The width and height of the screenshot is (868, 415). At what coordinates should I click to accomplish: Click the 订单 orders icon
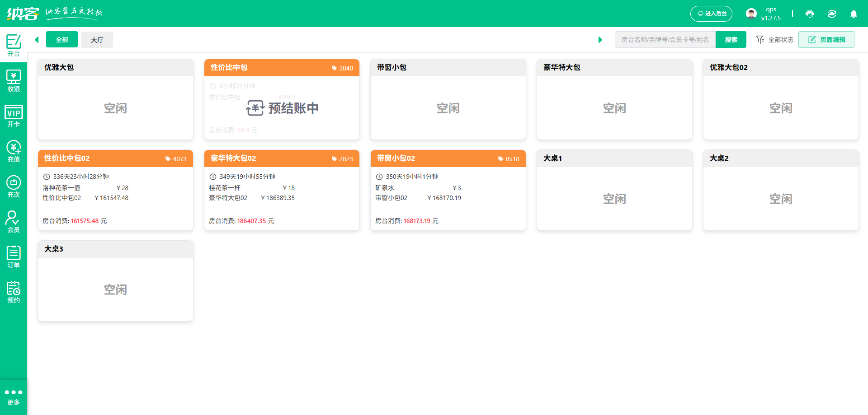[x=14, y=256]
